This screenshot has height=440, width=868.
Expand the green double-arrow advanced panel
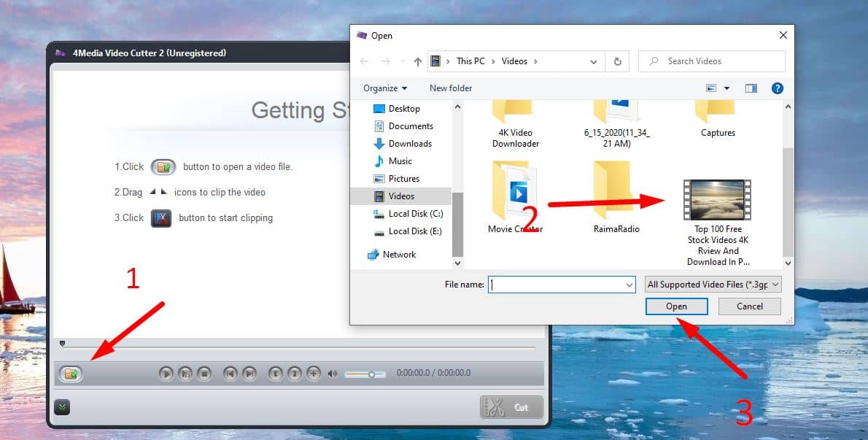click(62, 407)
